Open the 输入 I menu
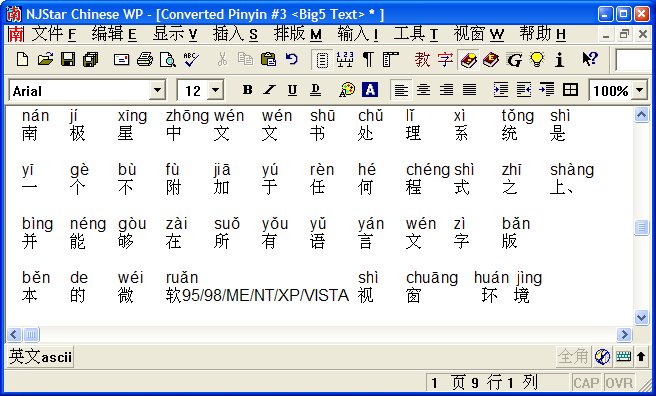 (x=358, y=33)
